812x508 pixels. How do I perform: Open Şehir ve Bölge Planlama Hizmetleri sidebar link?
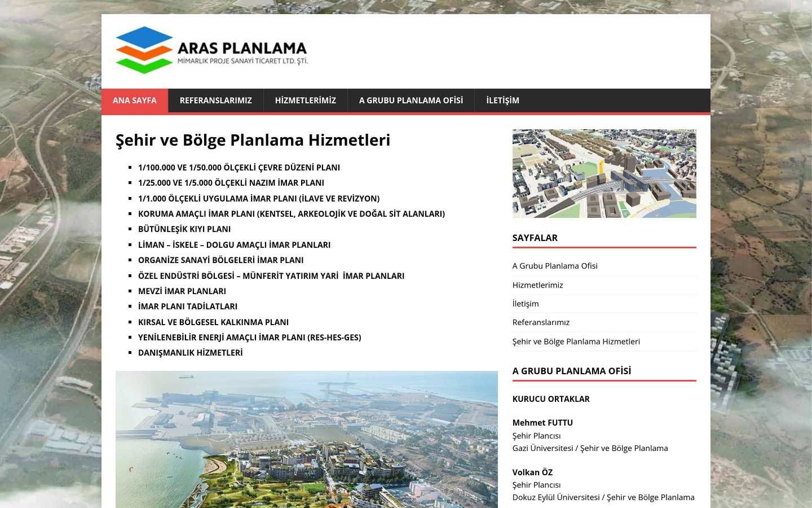(576, 341)
